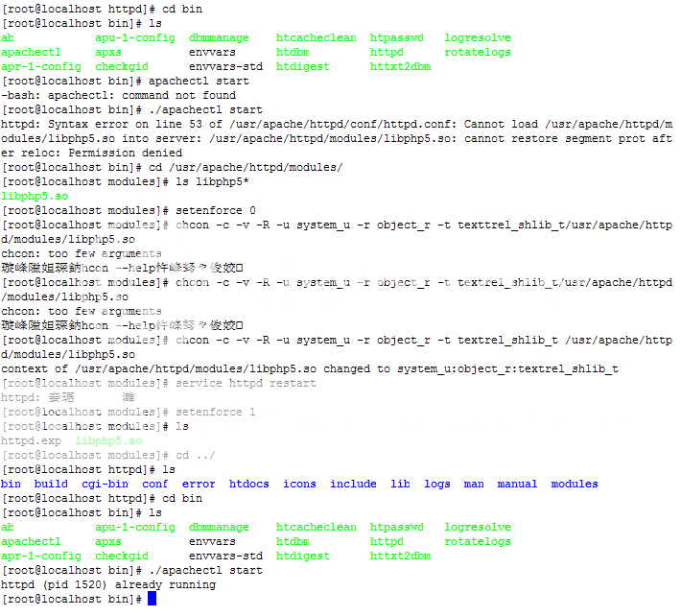Click 'checkgid' in the bottom file listing
The height and width of the screenshot is (616, 681).
tap(122, 557)
